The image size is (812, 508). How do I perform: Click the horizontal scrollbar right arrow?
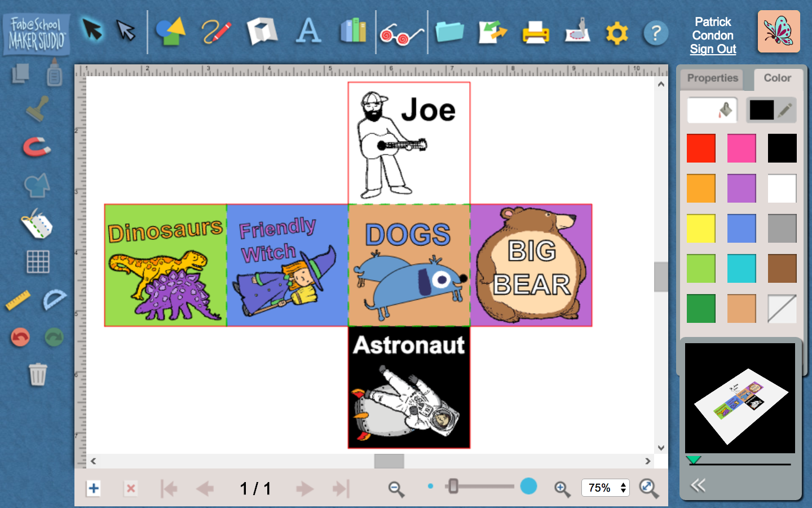pos(648,461)
